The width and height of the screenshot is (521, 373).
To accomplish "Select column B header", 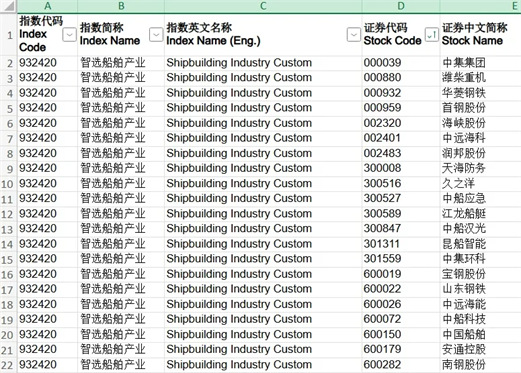I will point(121,6).
